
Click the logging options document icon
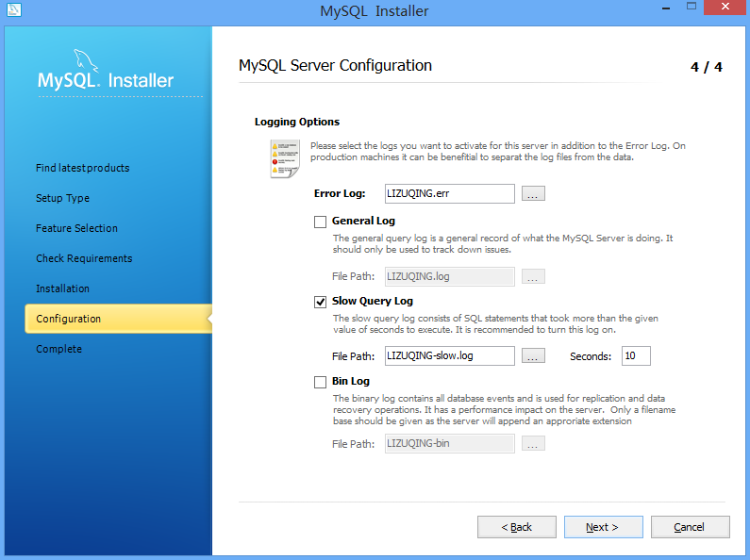tap(285, 158)
